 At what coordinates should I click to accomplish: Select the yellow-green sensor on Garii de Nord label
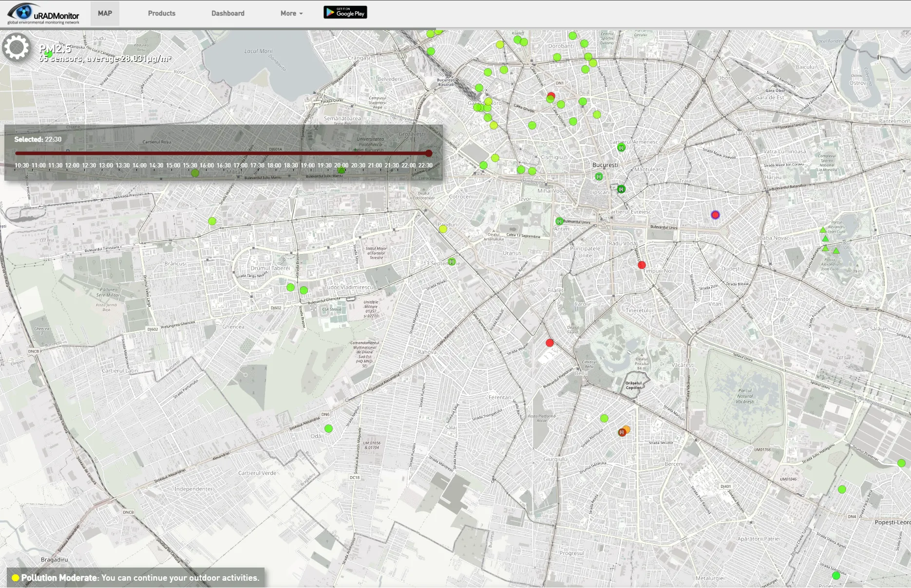(488, 102)
